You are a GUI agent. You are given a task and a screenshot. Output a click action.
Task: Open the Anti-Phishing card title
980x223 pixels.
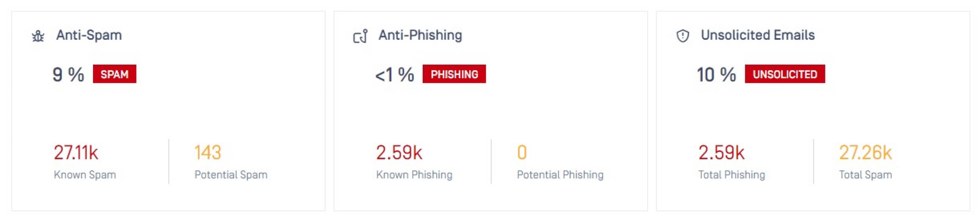tap(420, 35)
